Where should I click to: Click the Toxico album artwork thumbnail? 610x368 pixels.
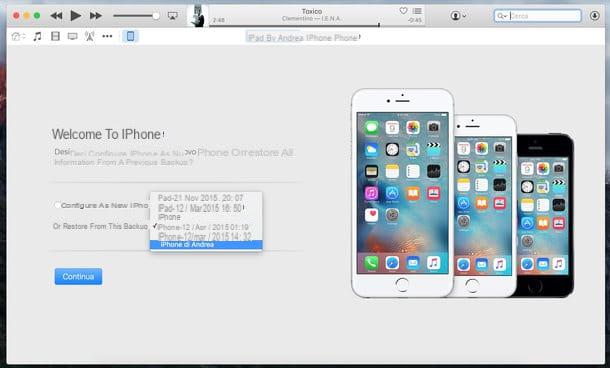click(198, 16)
